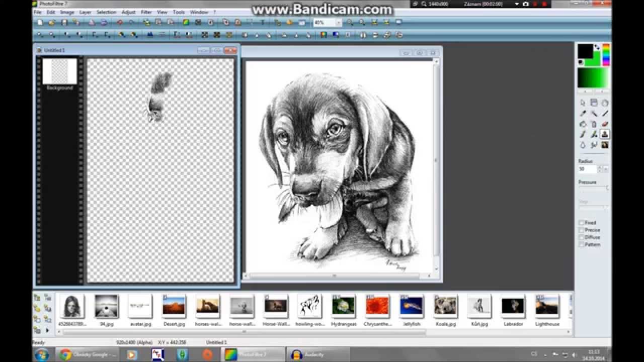Click the Redo toolbar icon
Screen dimensions: 644x362
point(131,23)
